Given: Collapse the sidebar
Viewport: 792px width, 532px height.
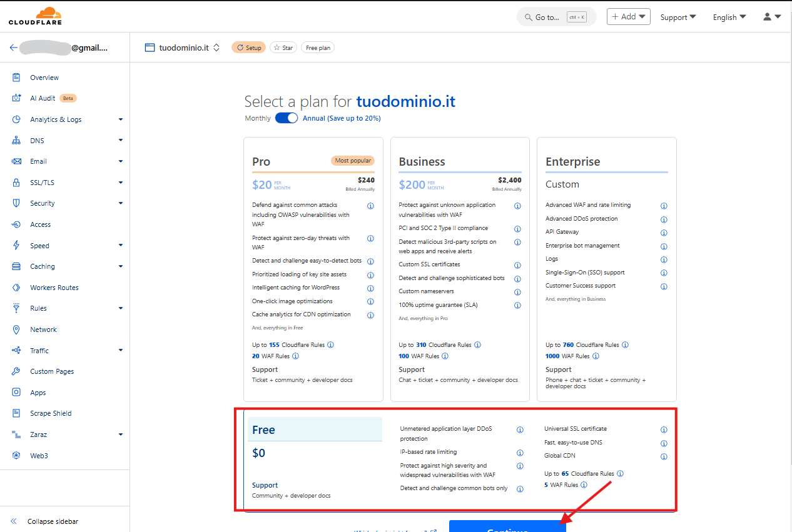Looking at the screenshot, I should tap(44, 521).
